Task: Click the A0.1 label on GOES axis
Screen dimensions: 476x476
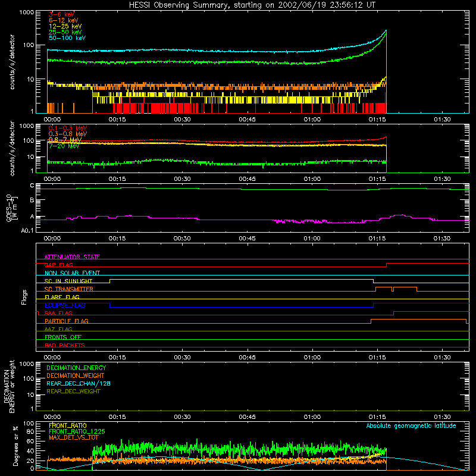Action: click(27, 230)
